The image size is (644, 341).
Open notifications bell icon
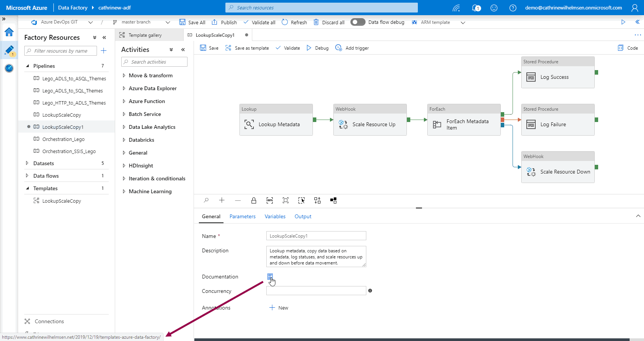pos(476,8)
